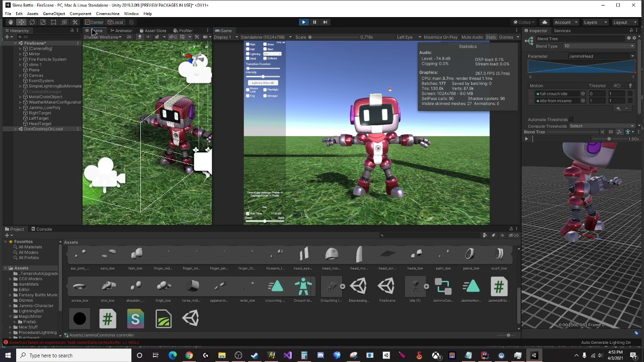Open the Profiler tab
This screenshot has width=644, height=362.
coord(183,31)
